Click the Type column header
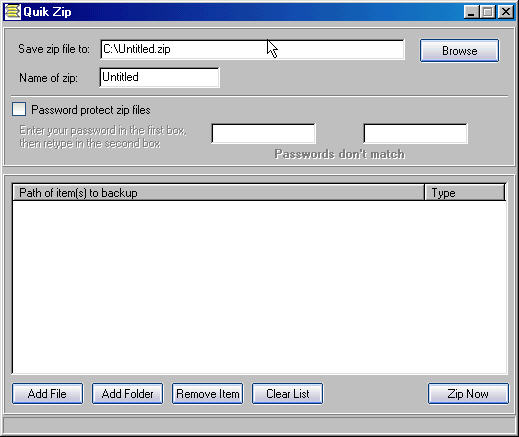 pos(465,193)
